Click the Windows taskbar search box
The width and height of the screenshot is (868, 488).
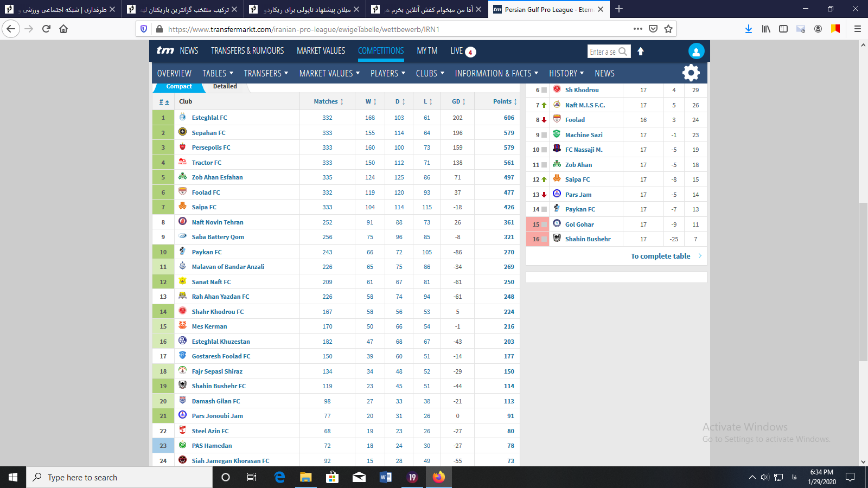pyautogui.click(x=119, y=477)
